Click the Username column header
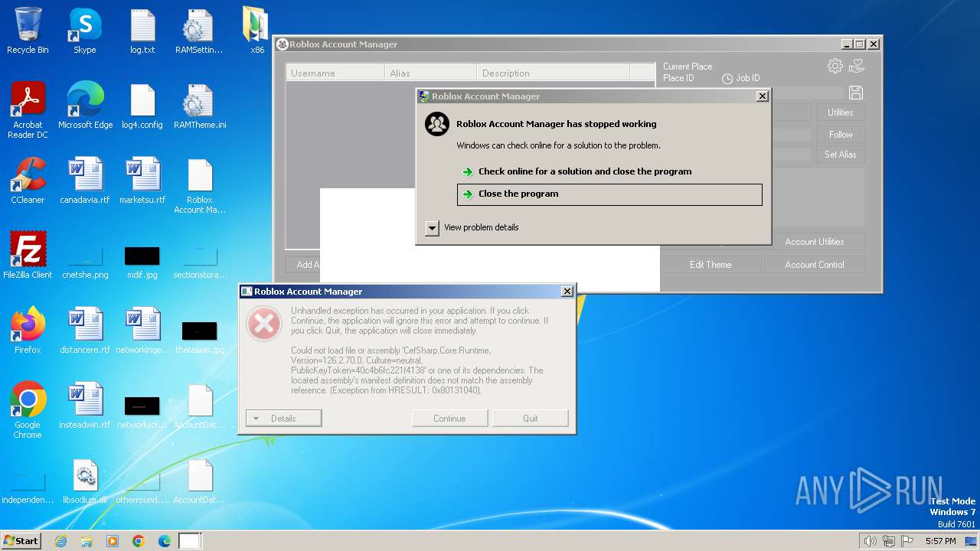This screenshot has height=551, width=980. point(335,73)
